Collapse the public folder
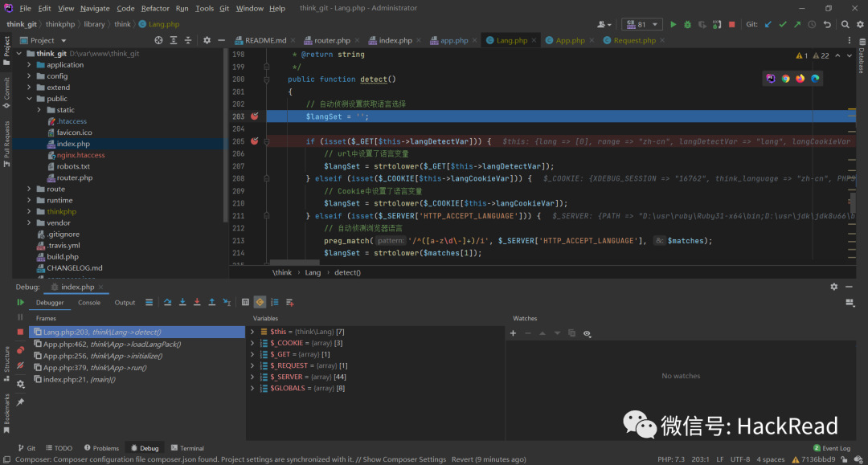This screenshot has height=465, width=868. [30, 99]
